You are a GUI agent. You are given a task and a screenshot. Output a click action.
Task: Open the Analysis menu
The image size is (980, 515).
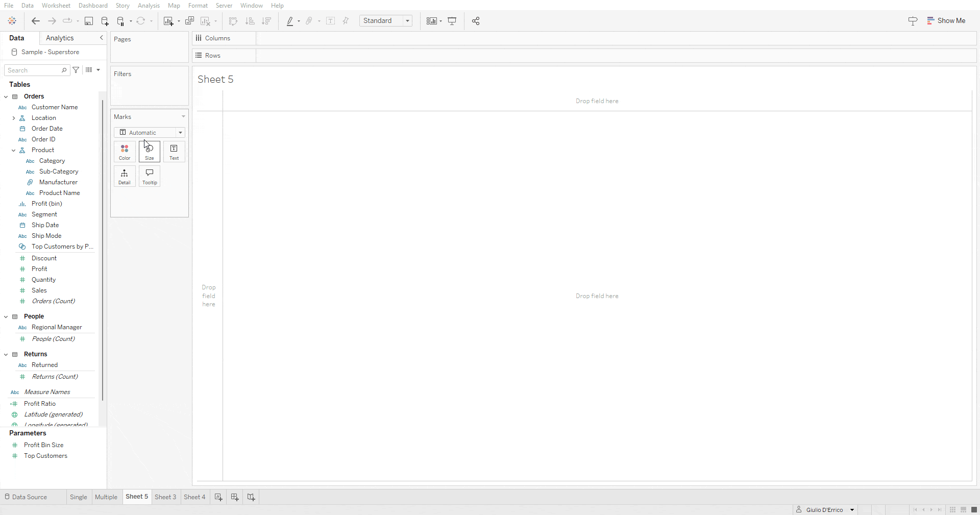pos(149,6)
